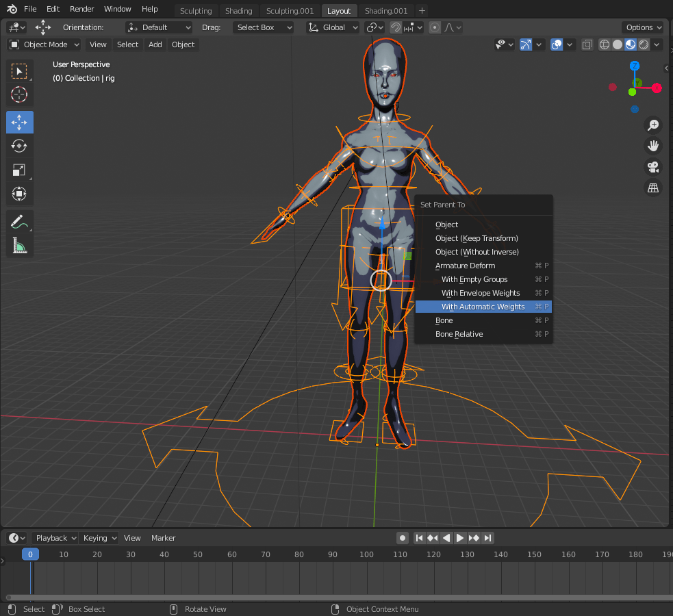Click the Options button
This screenshot has width=673, height=616.
point(644,27)
